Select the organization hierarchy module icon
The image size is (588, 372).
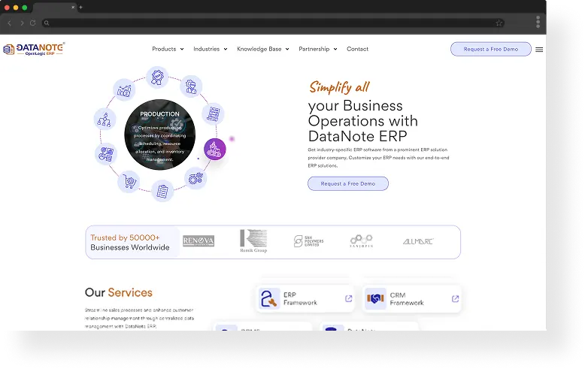pos(105,119)
